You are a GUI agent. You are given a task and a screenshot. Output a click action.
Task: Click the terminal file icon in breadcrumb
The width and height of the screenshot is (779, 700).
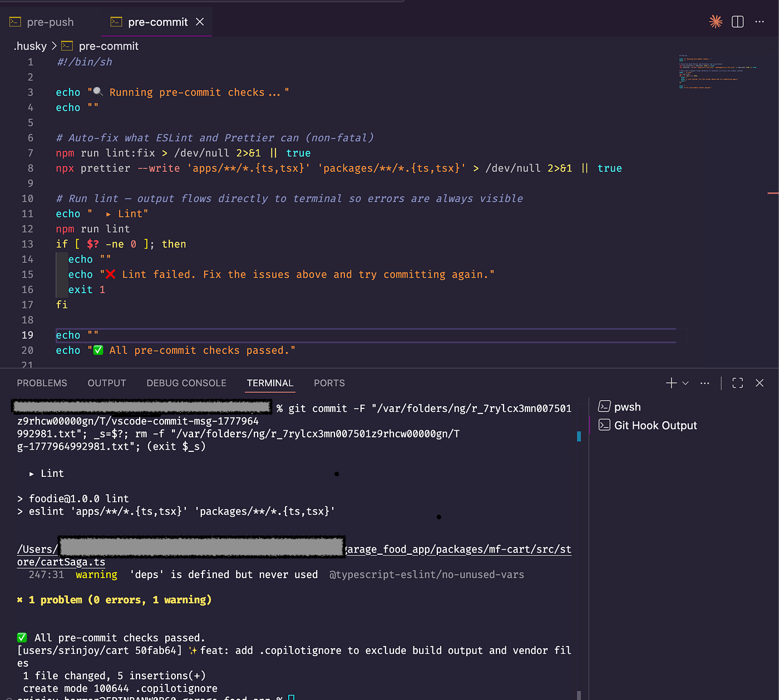click(x=67, y=46)
